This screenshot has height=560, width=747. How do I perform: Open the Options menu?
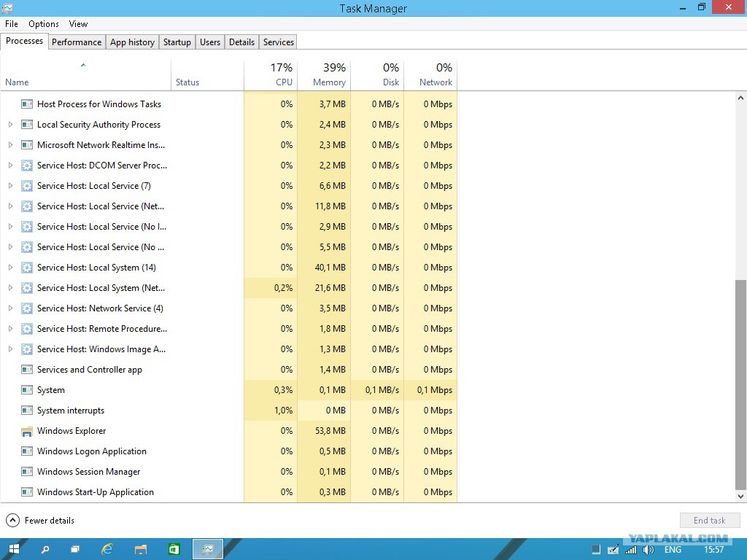pyautogui.click(x=43, y=24)
